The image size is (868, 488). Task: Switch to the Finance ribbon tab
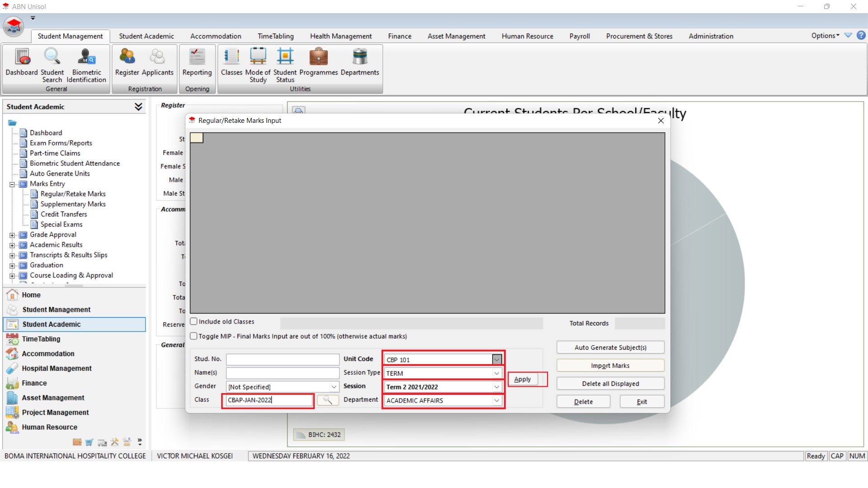[400, 36]
